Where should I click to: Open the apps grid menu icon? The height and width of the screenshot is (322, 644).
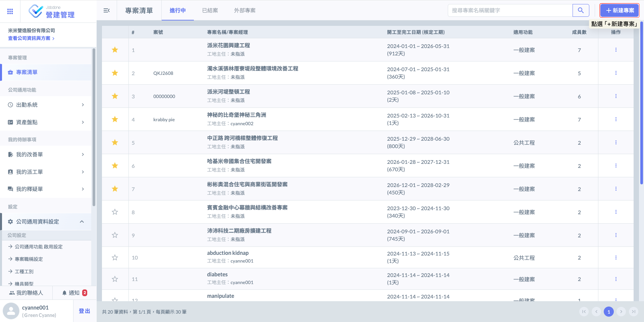coord(10,11)
